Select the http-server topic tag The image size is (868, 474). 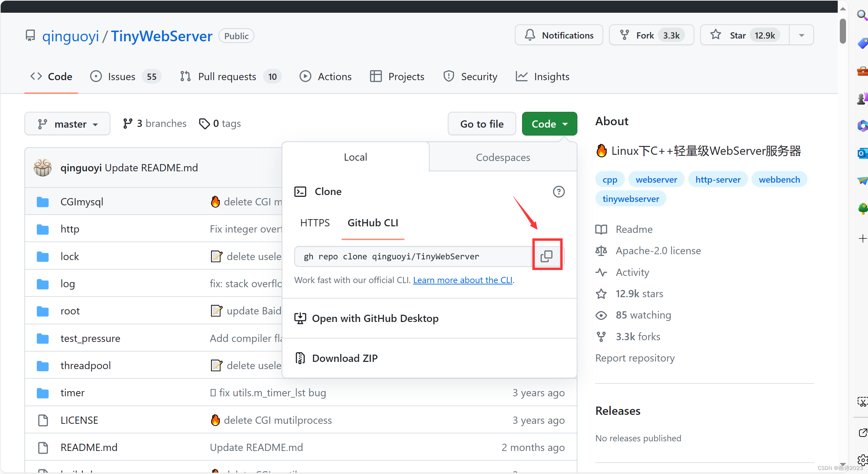point(718,179)
